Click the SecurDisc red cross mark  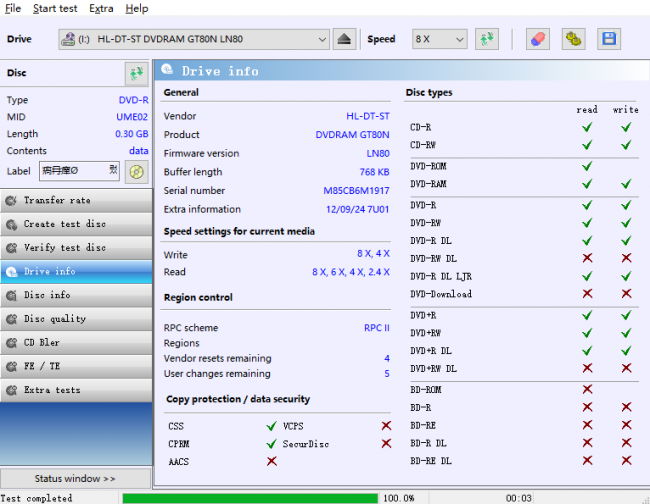[386, 443]
